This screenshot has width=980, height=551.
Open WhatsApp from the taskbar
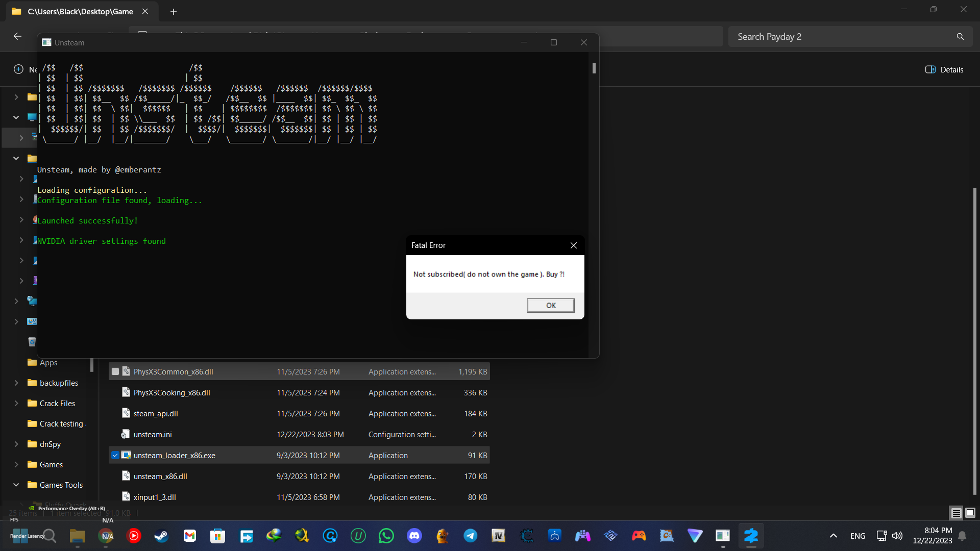tap(386, 536)
